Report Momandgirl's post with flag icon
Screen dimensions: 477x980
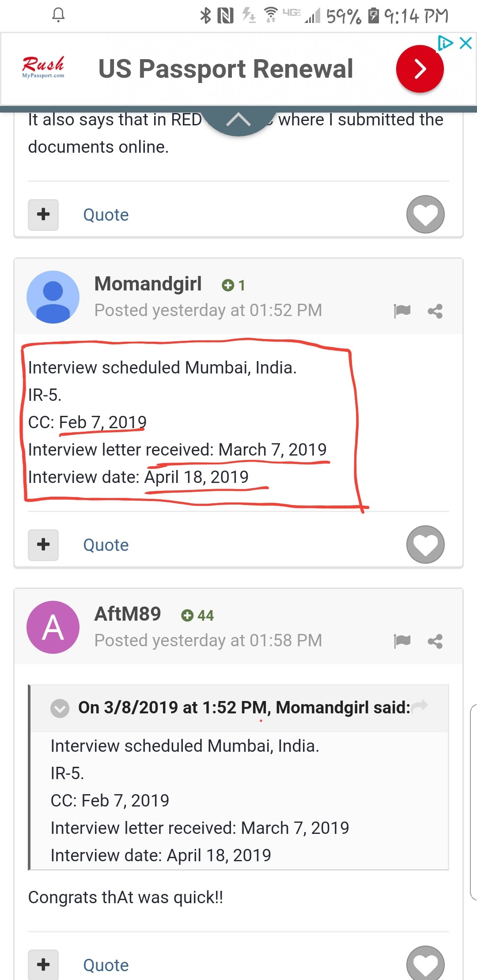[x=402, y=311]
